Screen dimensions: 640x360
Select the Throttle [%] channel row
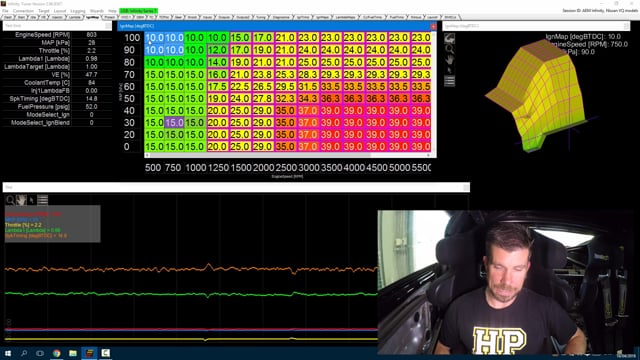[57, 51]
